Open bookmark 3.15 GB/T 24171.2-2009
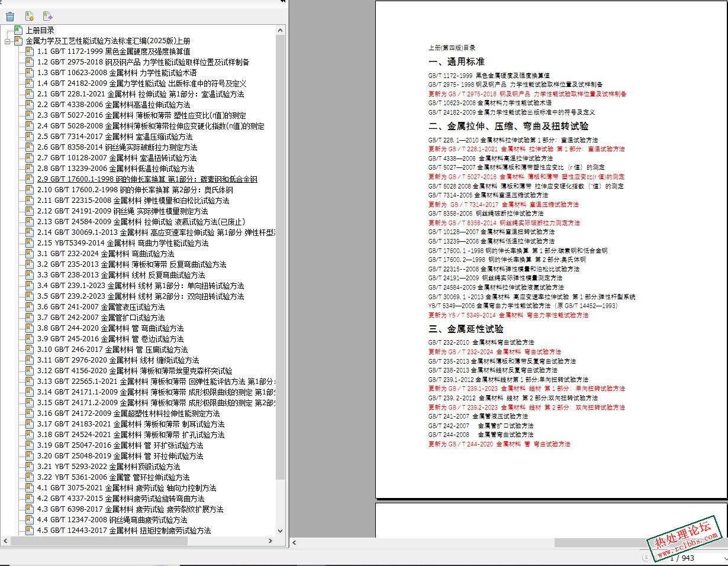The width and height of the screenshot is (728, 566). click(x=156, y=403)
